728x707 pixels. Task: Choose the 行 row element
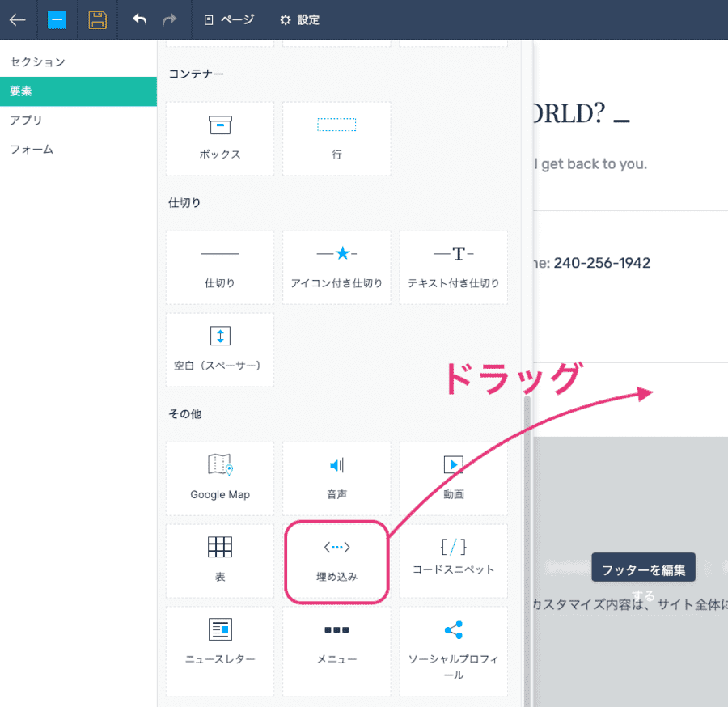[x=336, y=138]
